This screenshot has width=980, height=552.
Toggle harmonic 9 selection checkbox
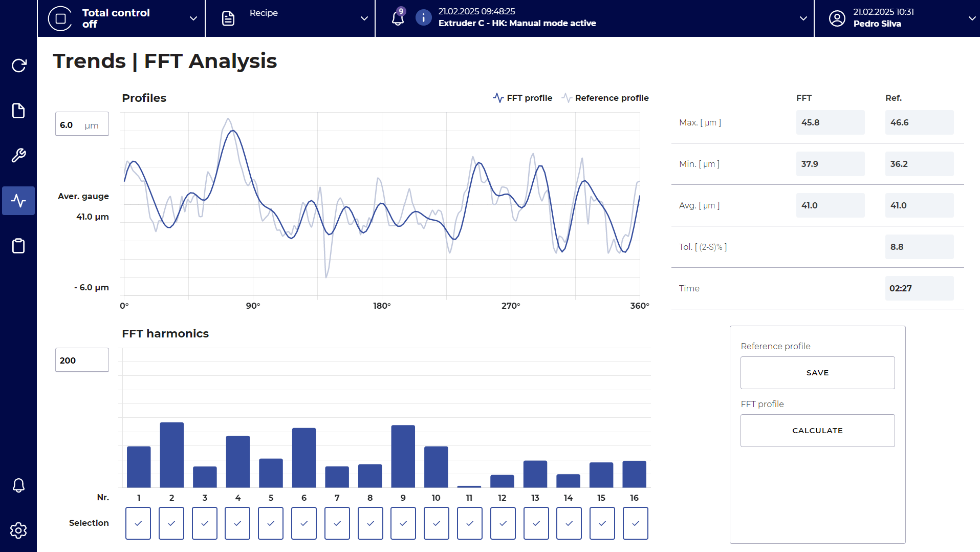pos(403,523)
